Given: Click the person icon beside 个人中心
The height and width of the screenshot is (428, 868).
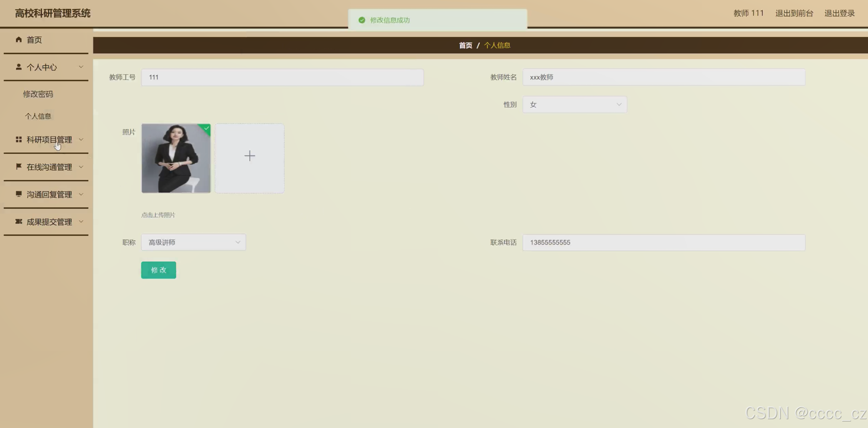Looking at the screenshot, I should 18,67.
